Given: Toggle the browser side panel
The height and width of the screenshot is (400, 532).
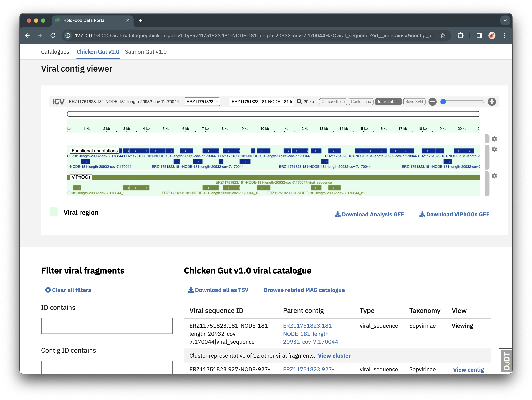Looking at the screenshot, I should 479,36.
